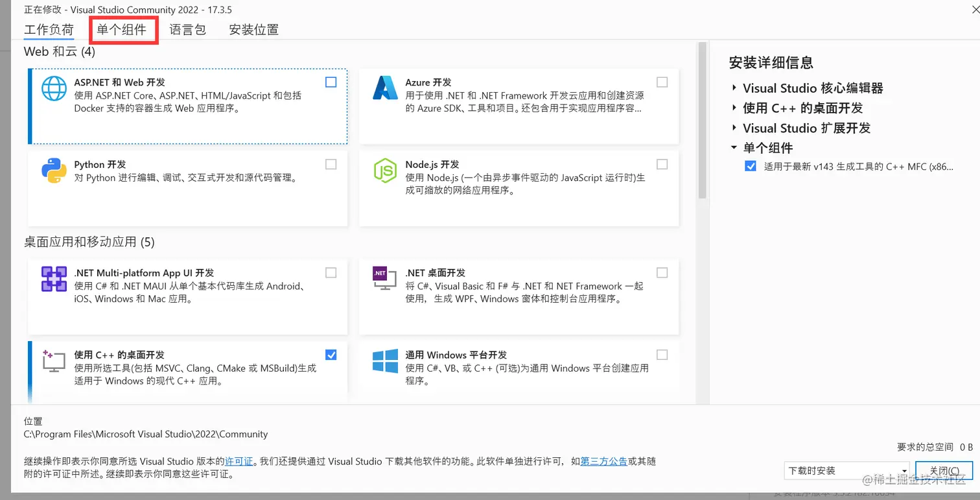
Task: Open the 许可证 link
Action: pyautogui.click(x=239, y=462)
